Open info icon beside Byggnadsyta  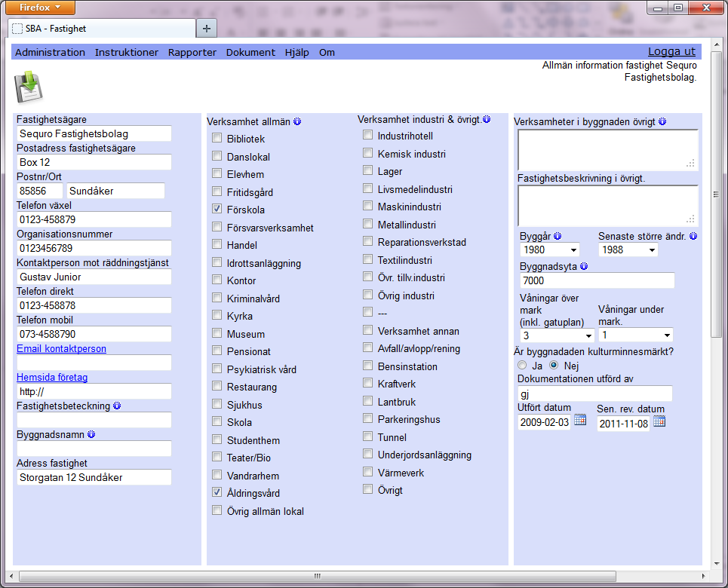coord(584,266)
